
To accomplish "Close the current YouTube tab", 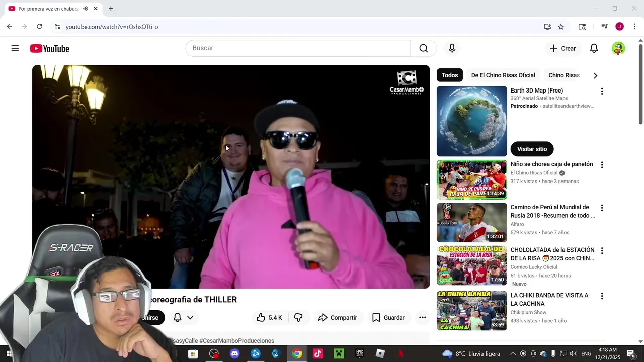I will point(96,9).
